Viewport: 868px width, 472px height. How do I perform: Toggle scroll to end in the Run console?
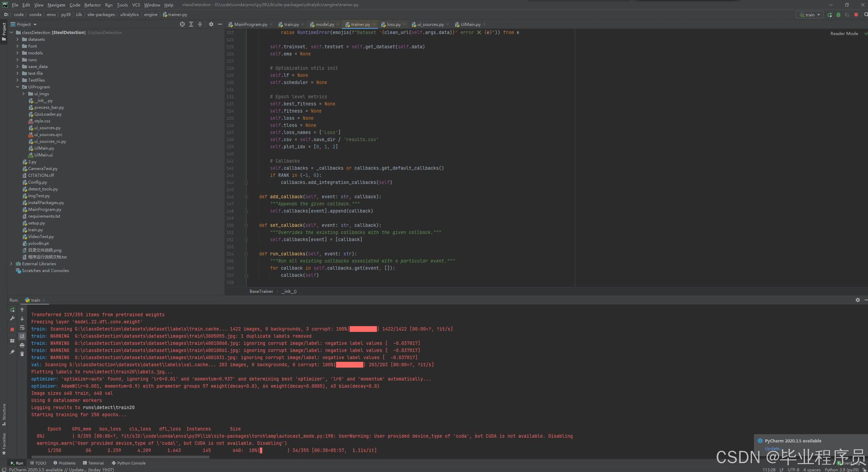pos(22,336)
